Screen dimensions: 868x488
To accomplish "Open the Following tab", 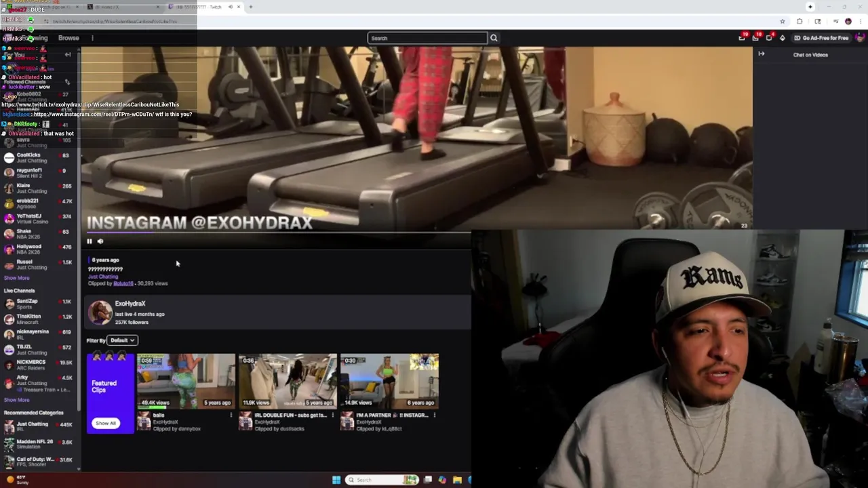I will point(34,38).
